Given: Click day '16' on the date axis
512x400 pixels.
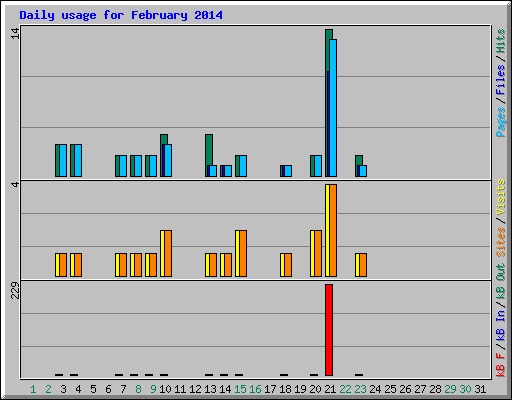Looking at the screenshot, I should pos(255,389).
